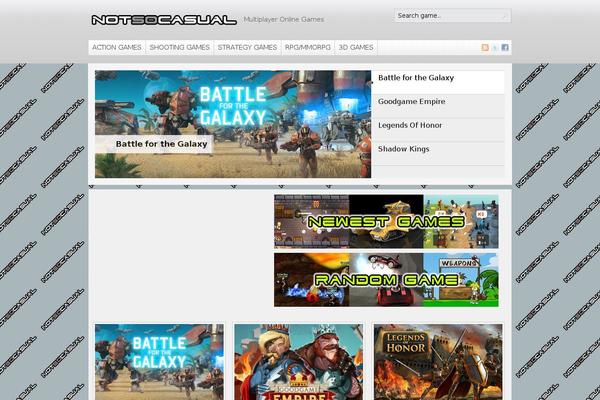Open the Legends of Honor game card
The width and height of the screenshot is (600, 400).
(438, 362)
